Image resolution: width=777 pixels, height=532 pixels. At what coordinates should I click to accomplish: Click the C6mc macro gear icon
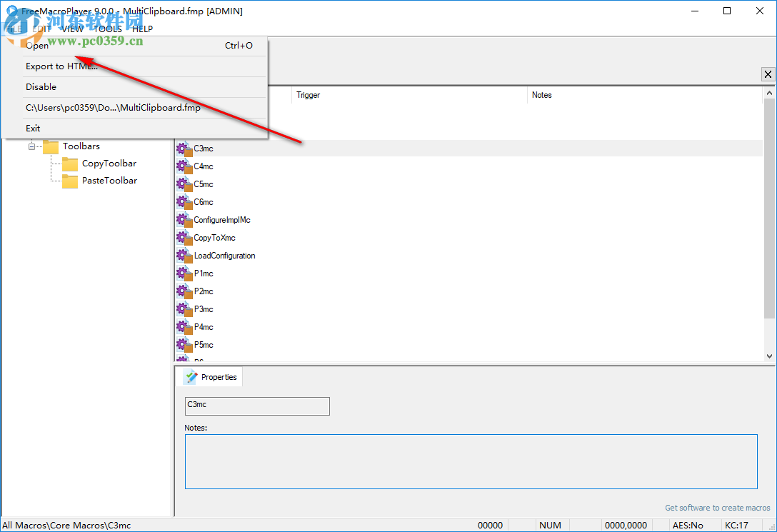(184, 202)
